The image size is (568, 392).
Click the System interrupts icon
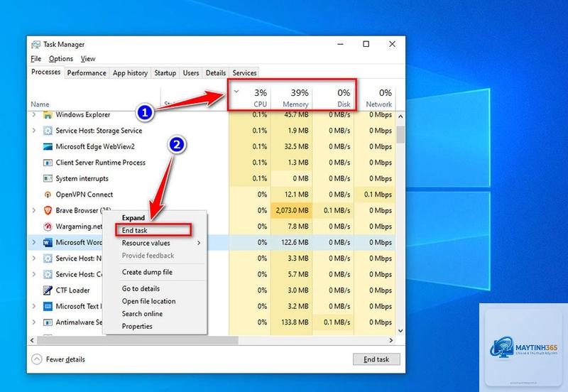(48, 179)
